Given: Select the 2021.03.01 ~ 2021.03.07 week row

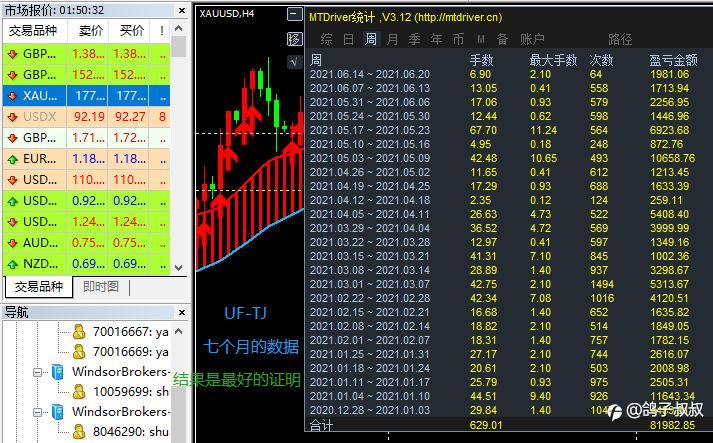Looking at the screenshot, I should pyautogui.click(x=507, y=284).
